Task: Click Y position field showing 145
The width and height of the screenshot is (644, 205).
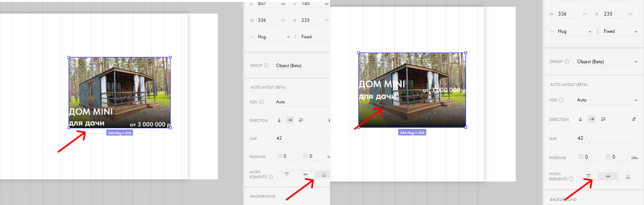Action: pos(312,4)
